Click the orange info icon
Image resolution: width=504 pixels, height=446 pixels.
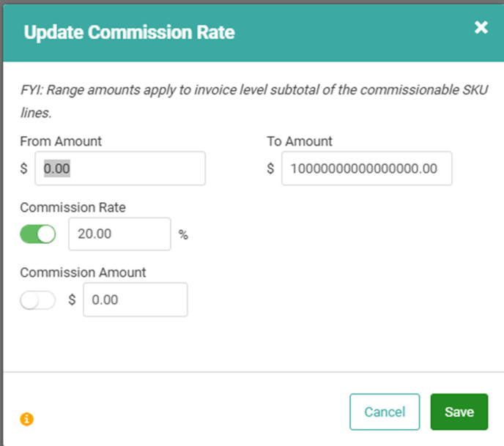tap(27, 419)
